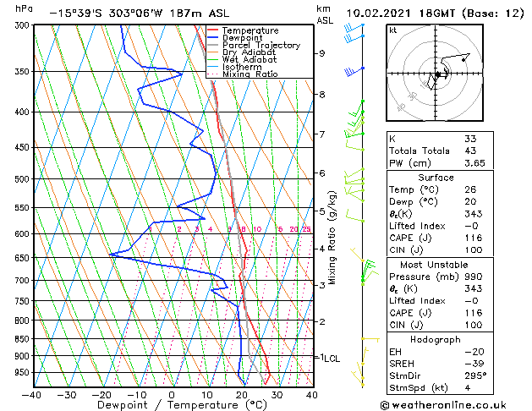Click the 300 hPa pressure label
Image resolution: width=532 pixels, height=411 pixels.
click(23, 25)
